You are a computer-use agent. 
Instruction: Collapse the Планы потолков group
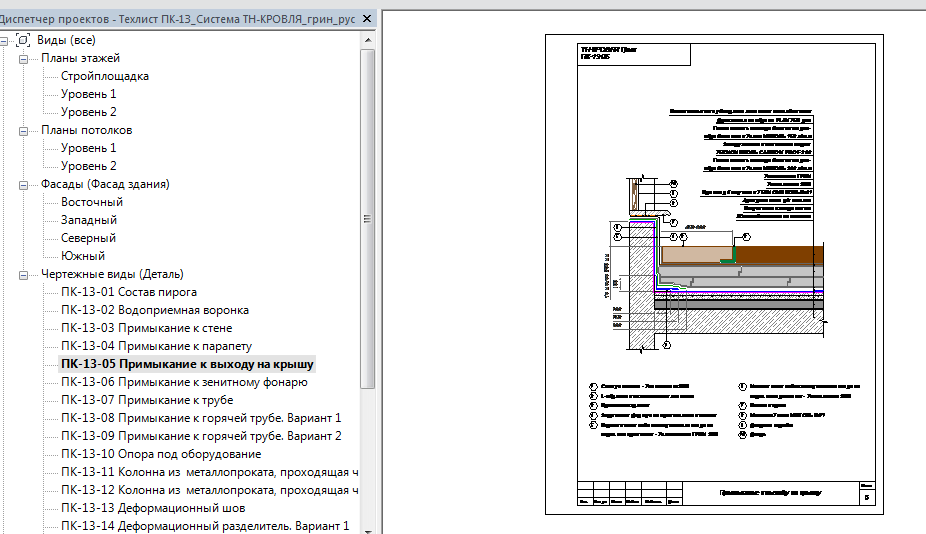(x=23, y=131)
